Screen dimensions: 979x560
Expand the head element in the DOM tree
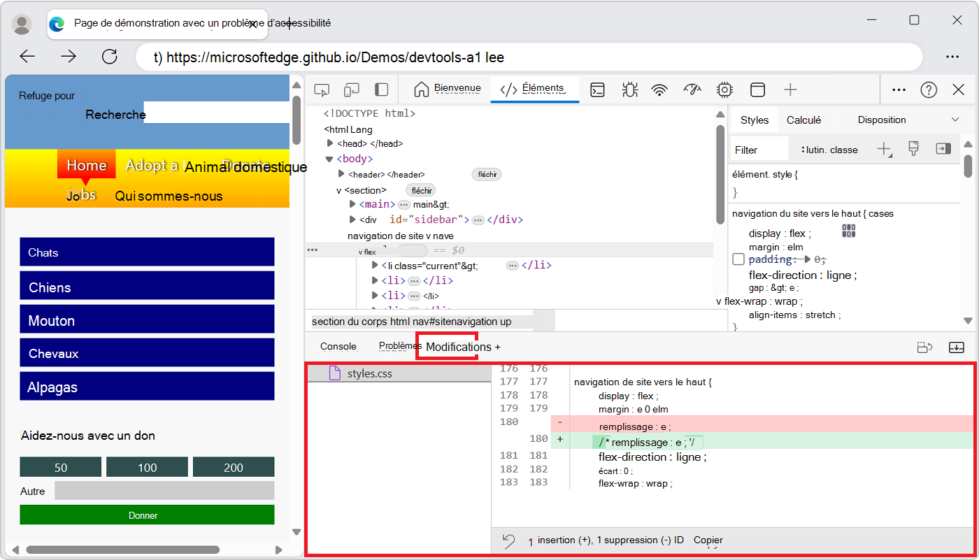(x=330, y=143)
